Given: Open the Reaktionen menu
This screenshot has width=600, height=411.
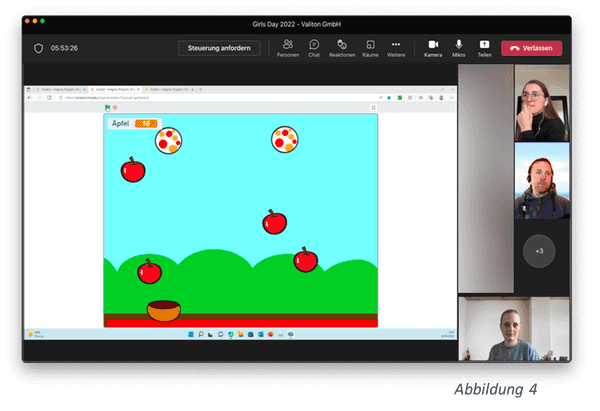Looking at the screenshot, I should (342, 47).
